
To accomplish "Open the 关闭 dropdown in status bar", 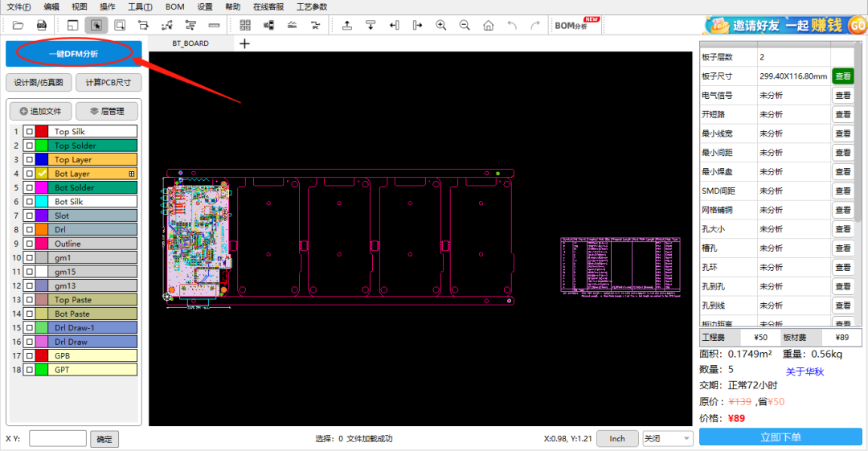I will 666,438.
